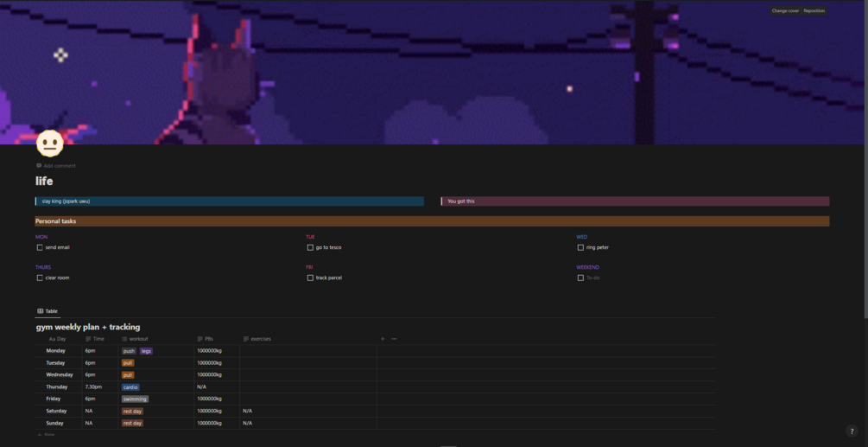Viewport: 868px width, 447px height.
Task: Click Monday's 1000000kg PBs cell
Action: coord(217,351)
